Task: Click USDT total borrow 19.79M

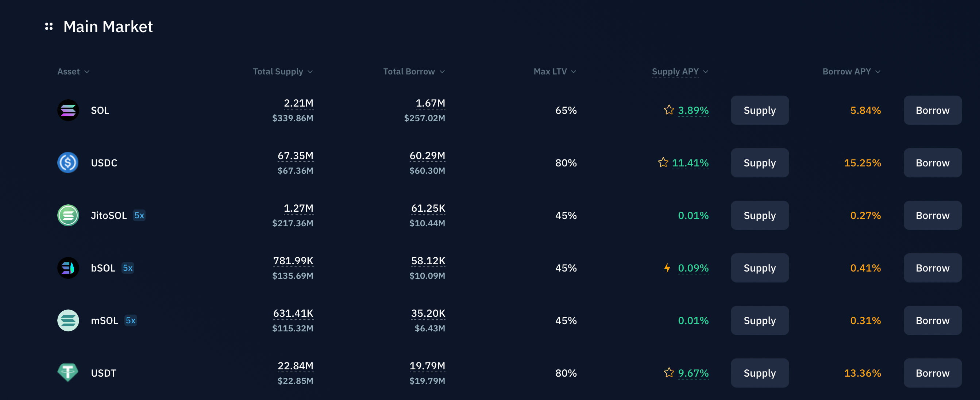Action: (x=427, y=366)
